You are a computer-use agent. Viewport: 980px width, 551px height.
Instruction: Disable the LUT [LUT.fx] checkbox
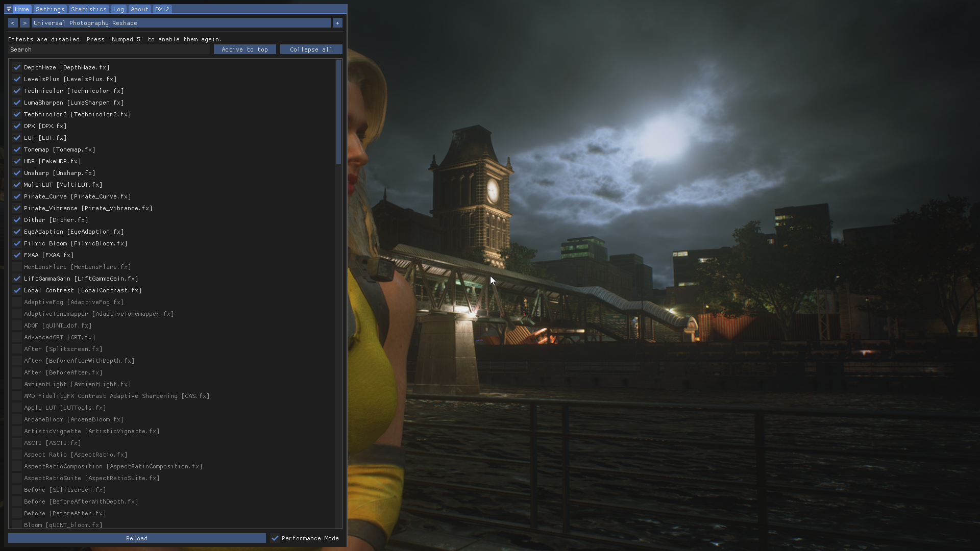point(17,138)
